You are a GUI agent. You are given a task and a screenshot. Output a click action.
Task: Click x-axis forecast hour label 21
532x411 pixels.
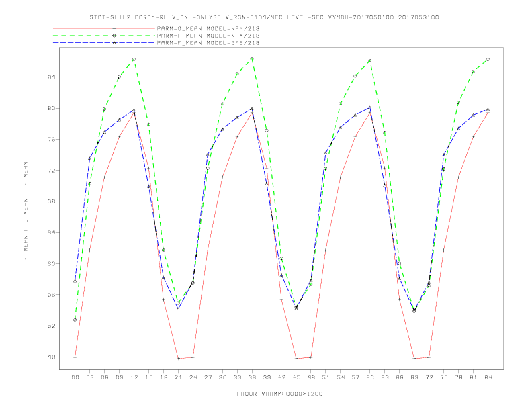pyautogui.click(x=178, y=377)
